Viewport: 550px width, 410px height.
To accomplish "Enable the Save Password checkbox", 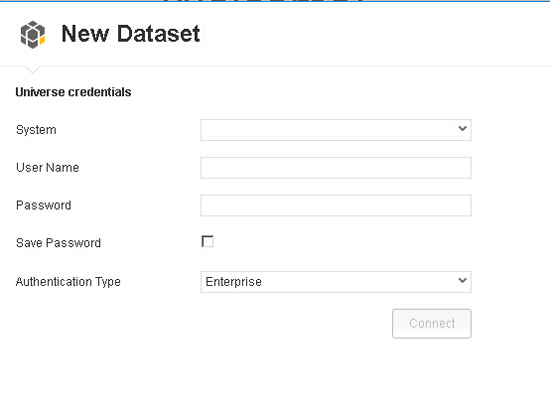I will click(207, 241).
